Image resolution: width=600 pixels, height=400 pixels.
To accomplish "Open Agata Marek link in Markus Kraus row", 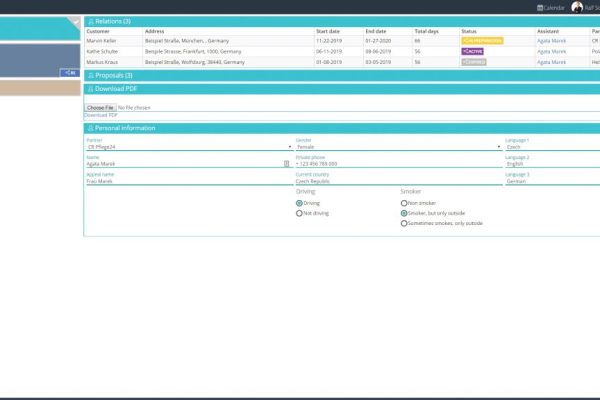I will coord(551,62).
